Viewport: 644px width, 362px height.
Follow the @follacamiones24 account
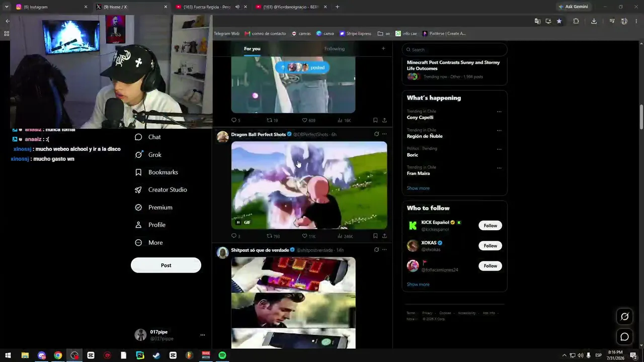coord(490,266)
